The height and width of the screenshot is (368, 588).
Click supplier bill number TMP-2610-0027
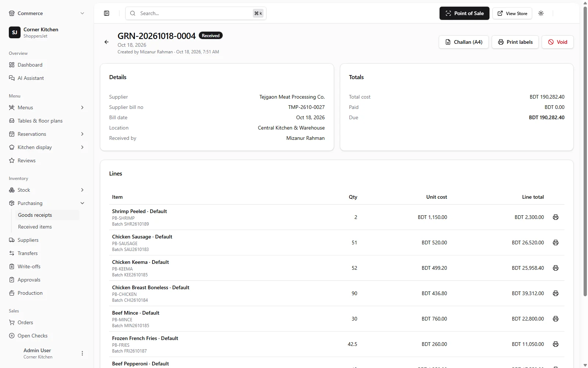coord(306,107)
